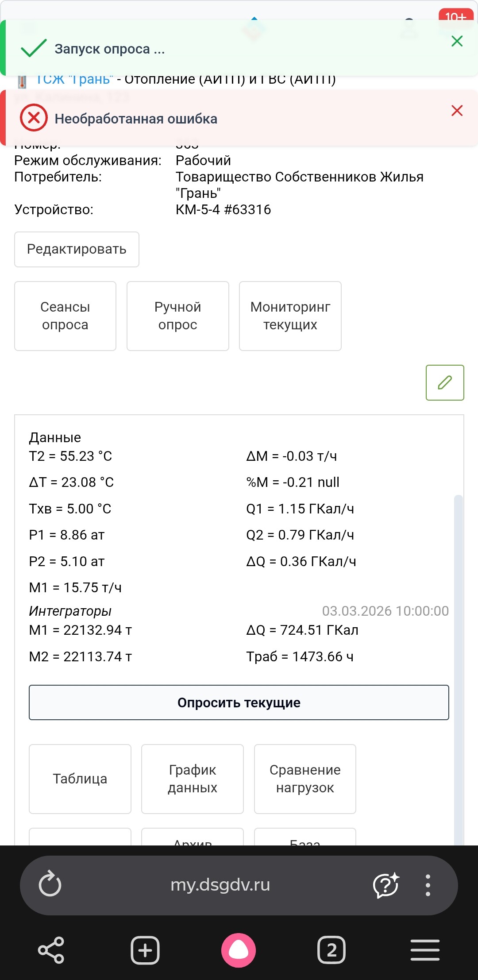Click the green pencil edit icon
The height and width of the screenshot is (980, 478).
point(444,382)
